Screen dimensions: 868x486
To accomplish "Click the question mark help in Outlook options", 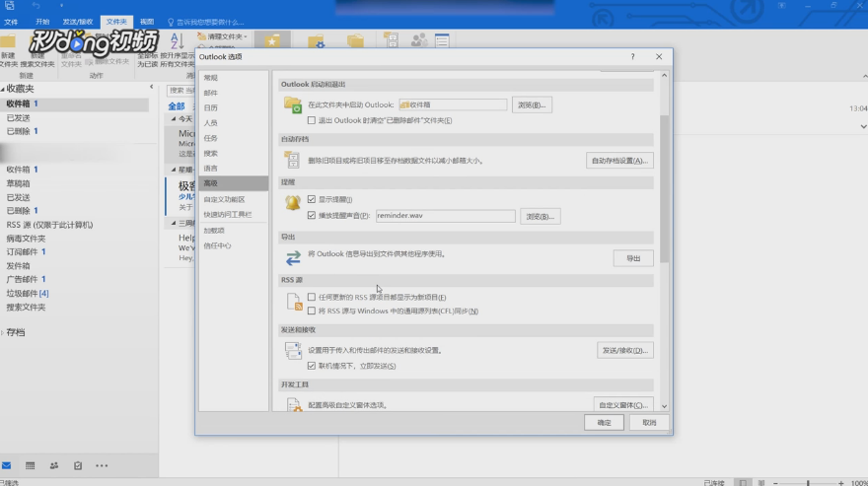I will [x=632, y=56].
